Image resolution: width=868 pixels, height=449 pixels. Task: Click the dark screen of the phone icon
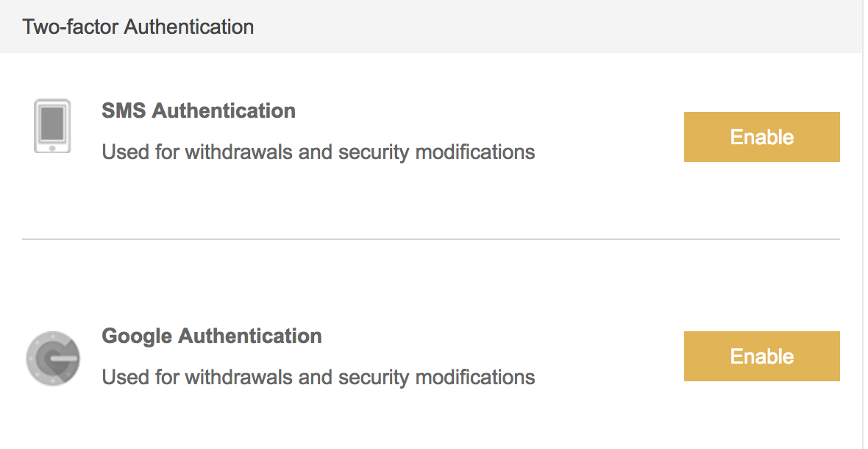tap(52, 123)
